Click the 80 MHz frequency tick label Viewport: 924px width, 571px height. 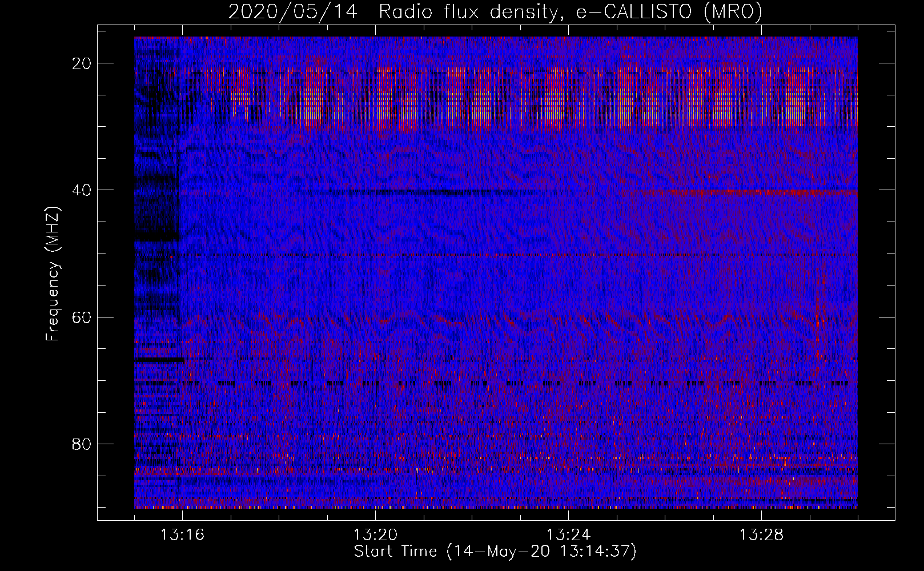[x=82, y=444]
